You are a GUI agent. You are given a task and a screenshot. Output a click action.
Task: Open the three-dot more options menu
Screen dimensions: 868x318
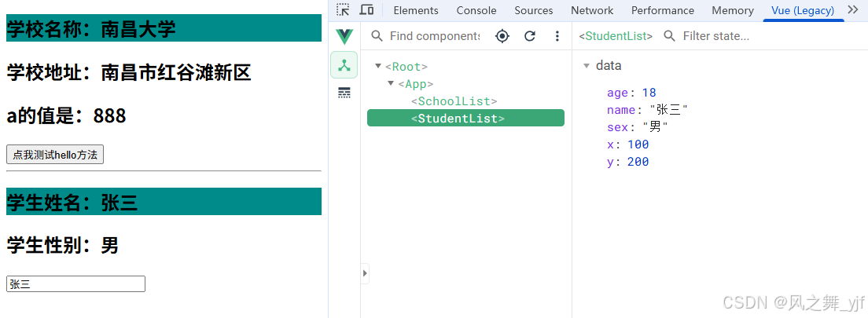(557, 36)
